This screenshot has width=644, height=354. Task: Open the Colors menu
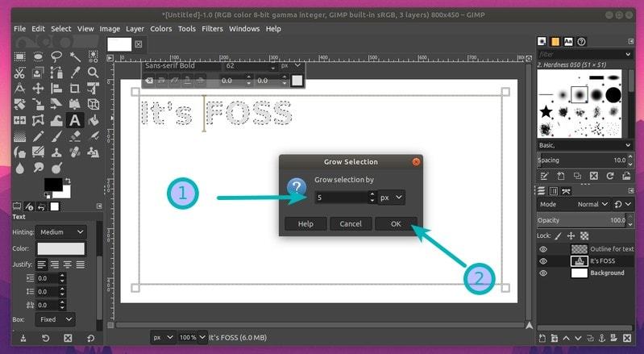click(x=160, y=28)
